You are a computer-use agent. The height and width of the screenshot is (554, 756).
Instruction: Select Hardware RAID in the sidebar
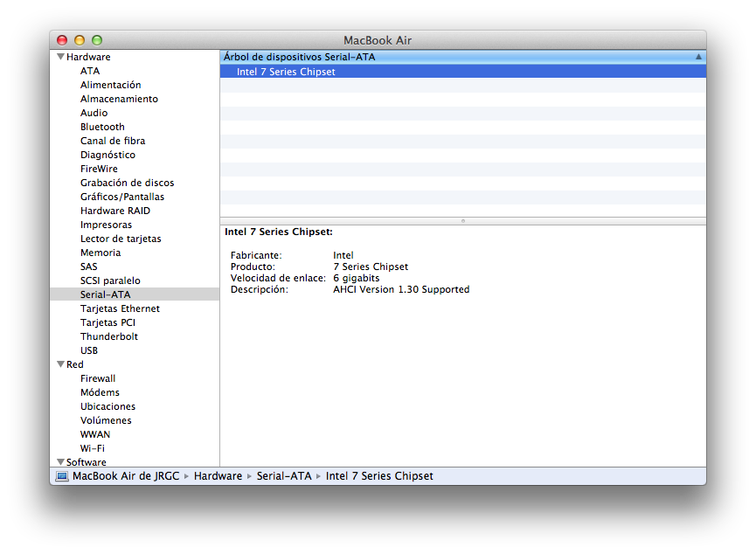[115, 211]
